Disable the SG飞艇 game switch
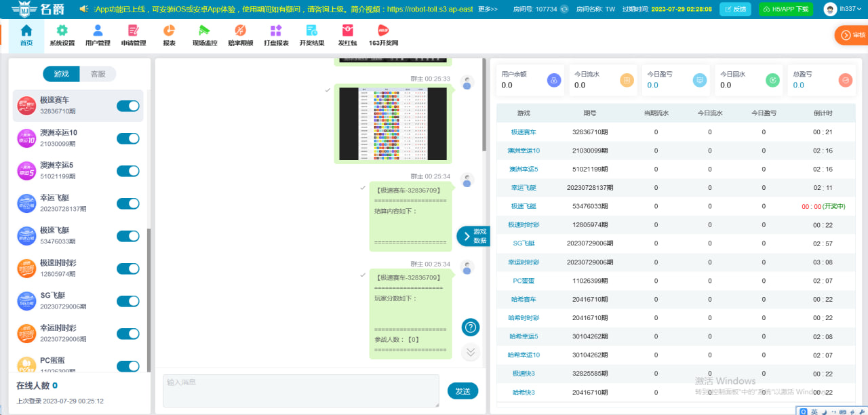 (128, 301)
